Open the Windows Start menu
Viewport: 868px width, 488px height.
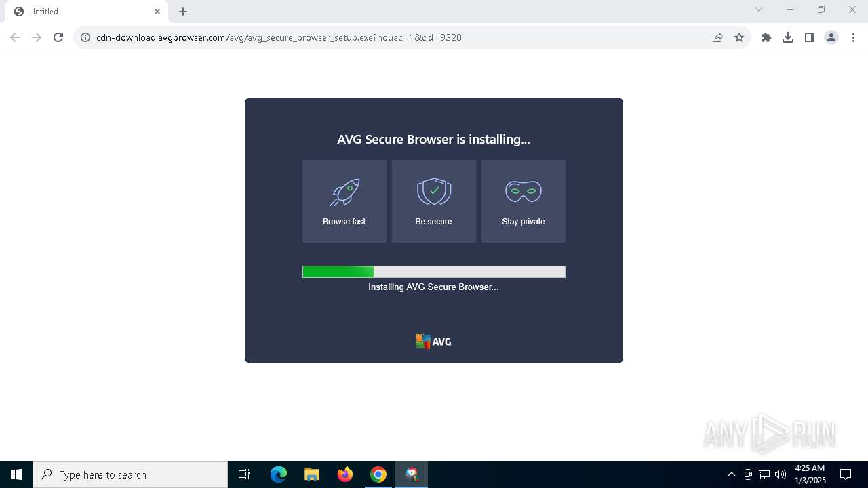pos(16,474)
